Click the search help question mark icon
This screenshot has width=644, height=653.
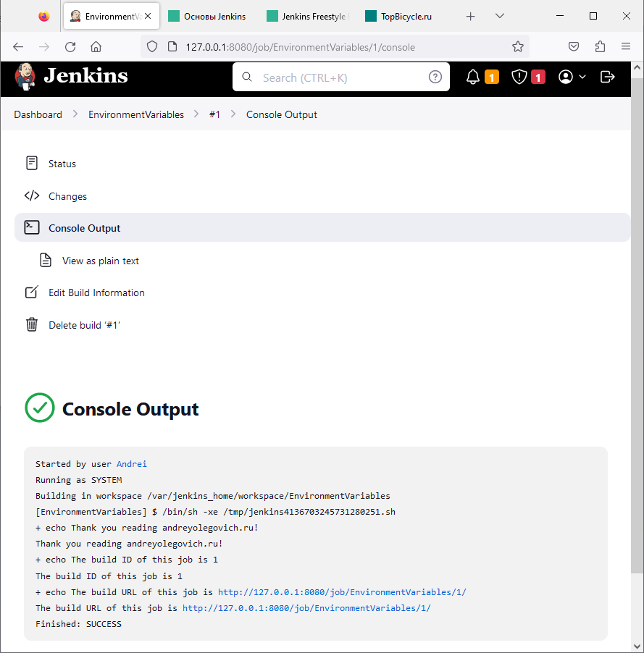click(x=435, y=77)
